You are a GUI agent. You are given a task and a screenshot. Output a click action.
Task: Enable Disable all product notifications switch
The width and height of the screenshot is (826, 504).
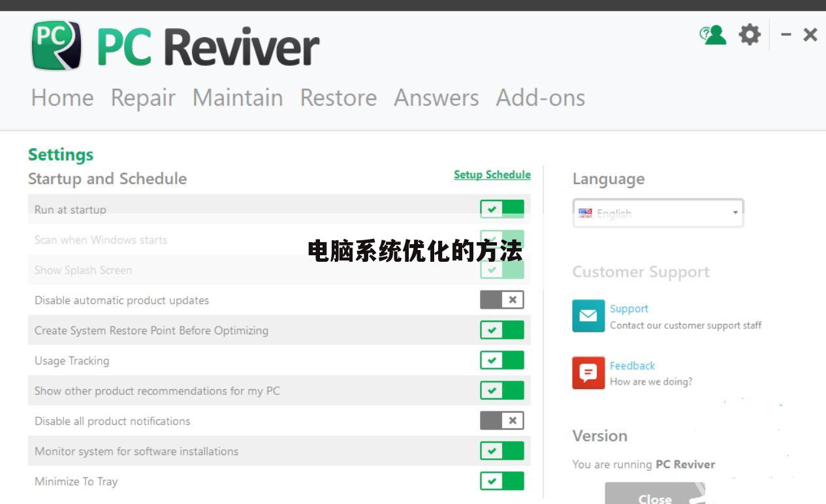tap(502, 420)
